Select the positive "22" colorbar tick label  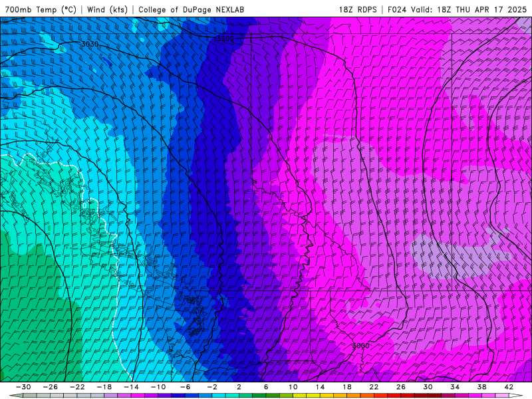point(374,387)
